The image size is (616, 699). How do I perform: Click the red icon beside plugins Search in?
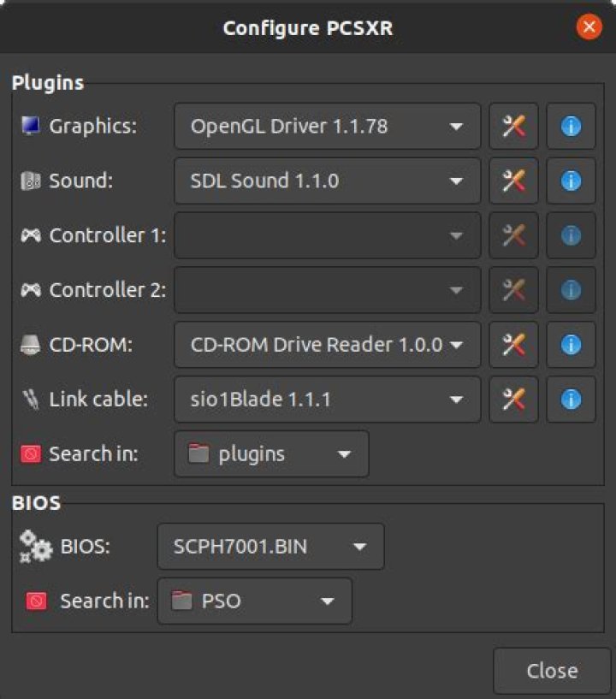pos(31,453)
